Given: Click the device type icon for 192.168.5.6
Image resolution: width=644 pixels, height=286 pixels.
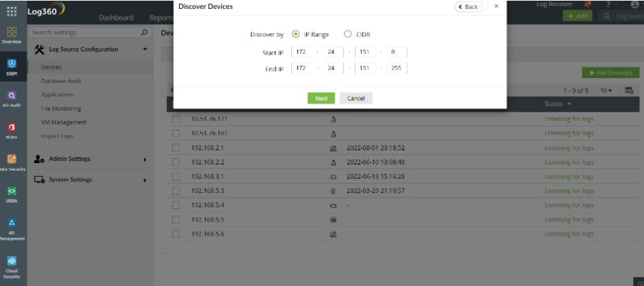Looking at the screenshot, I should coord(333,234).
